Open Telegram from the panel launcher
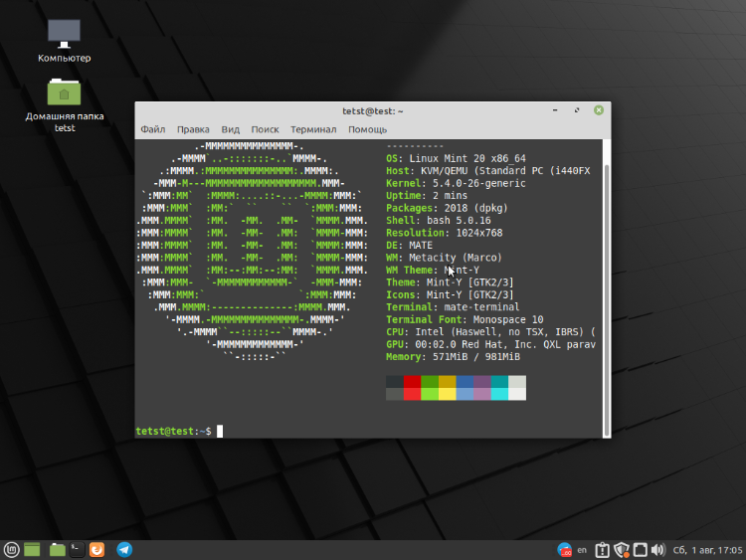The image size is (746, 560). coord(124,548)
